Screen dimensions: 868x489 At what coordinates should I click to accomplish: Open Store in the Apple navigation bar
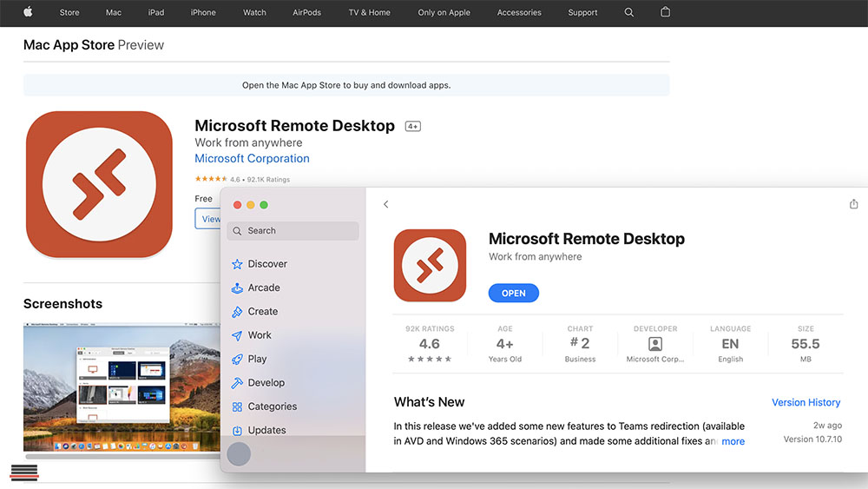click(69, 12)
